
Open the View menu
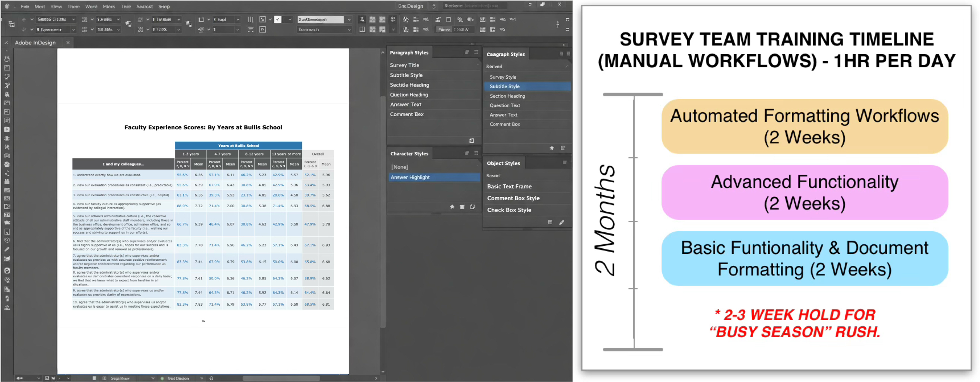(56, 7)
